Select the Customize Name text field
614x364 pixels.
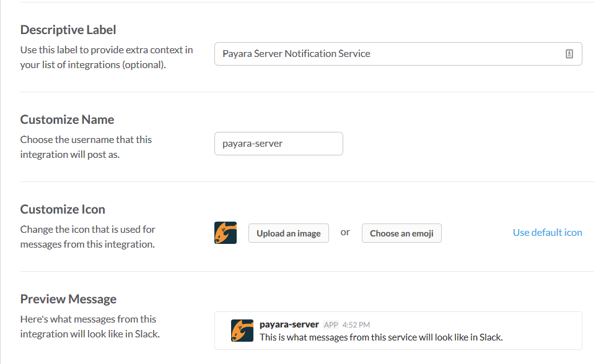point(279,143)
